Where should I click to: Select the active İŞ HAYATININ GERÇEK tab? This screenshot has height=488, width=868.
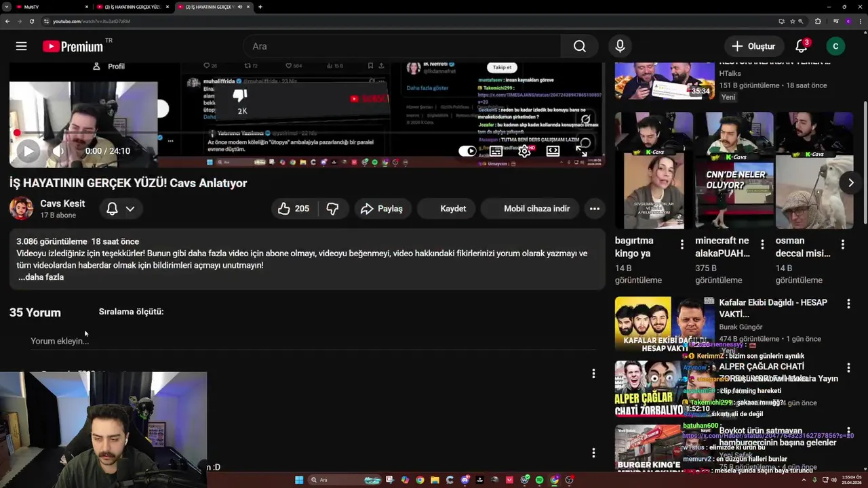(213, 7)
